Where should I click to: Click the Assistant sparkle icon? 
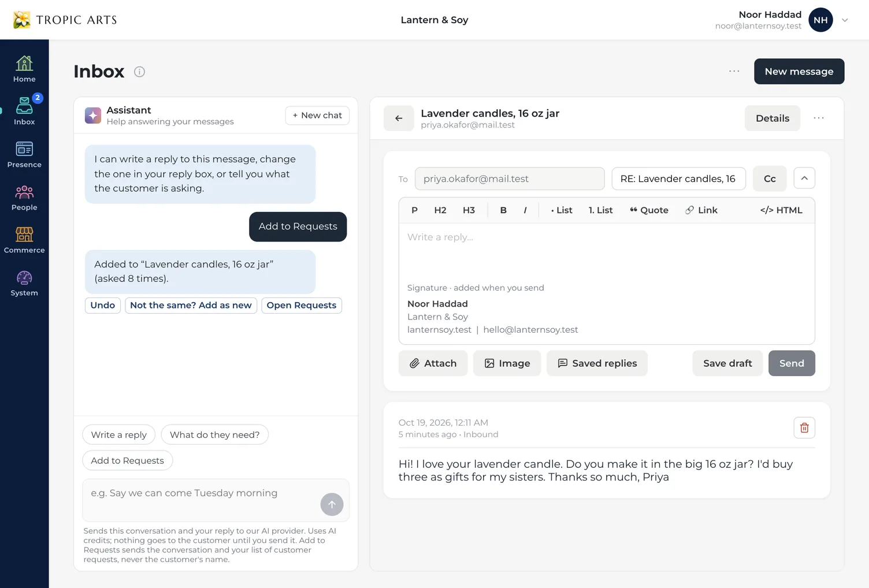pos(93,116)
